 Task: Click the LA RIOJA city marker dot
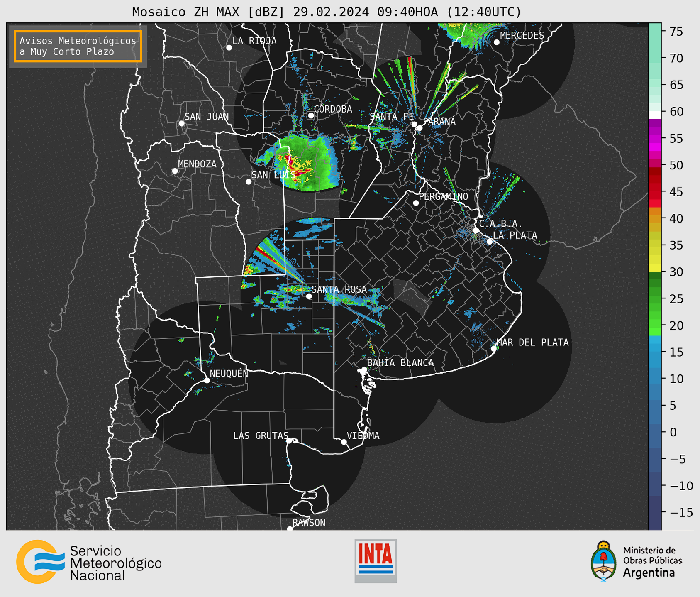coord(229,48)
